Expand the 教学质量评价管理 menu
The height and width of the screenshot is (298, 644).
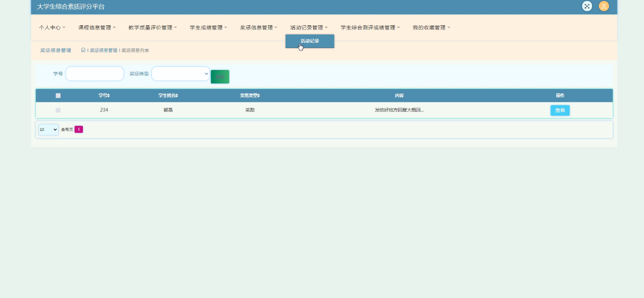point(153,28)
